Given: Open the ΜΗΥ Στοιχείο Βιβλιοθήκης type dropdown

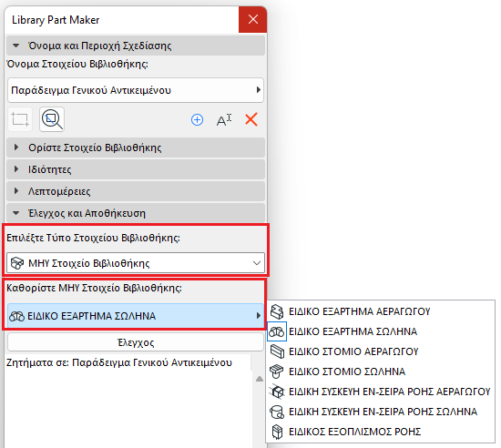Looking at the screenshot, I should [136, 263].
